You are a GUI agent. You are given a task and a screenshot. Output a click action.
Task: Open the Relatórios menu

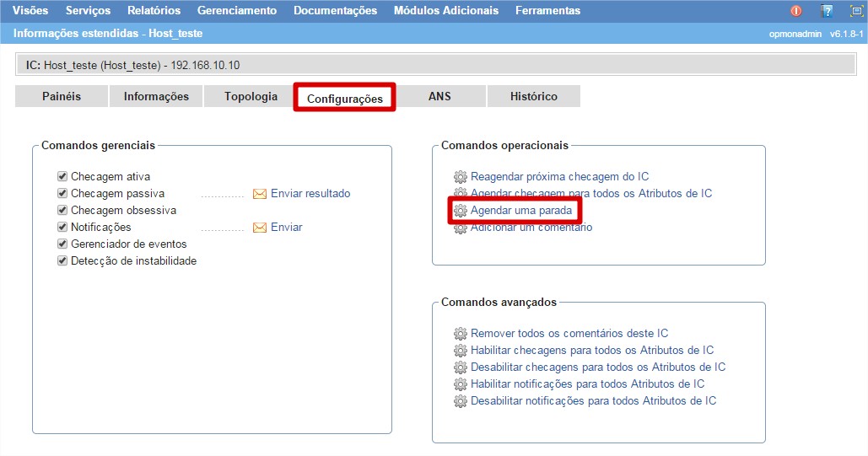tap(154, 11)
